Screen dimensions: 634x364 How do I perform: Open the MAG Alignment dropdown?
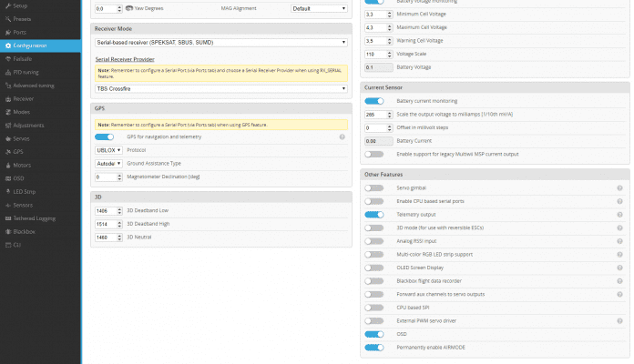click(x=319, y=8)
